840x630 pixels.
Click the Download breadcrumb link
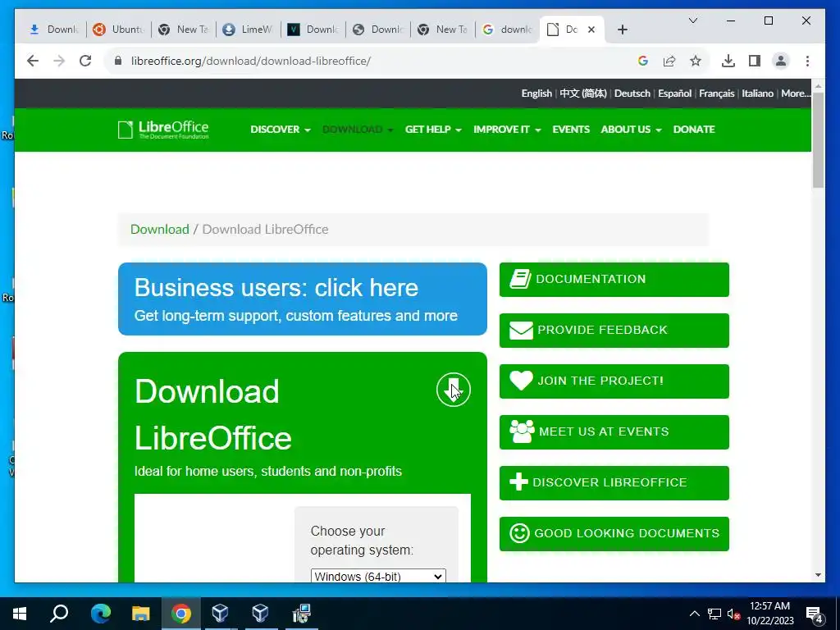pyautogui.click(x=160, y=230)
